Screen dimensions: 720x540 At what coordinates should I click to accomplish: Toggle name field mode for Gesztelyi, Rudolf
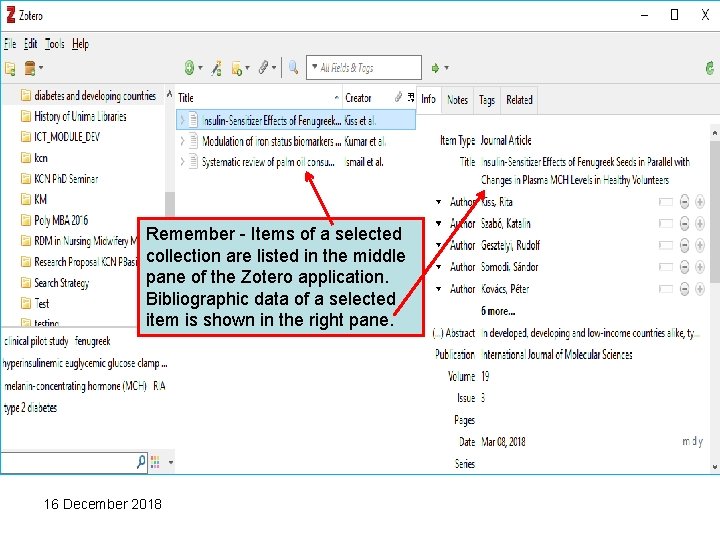tap(665, 245)
